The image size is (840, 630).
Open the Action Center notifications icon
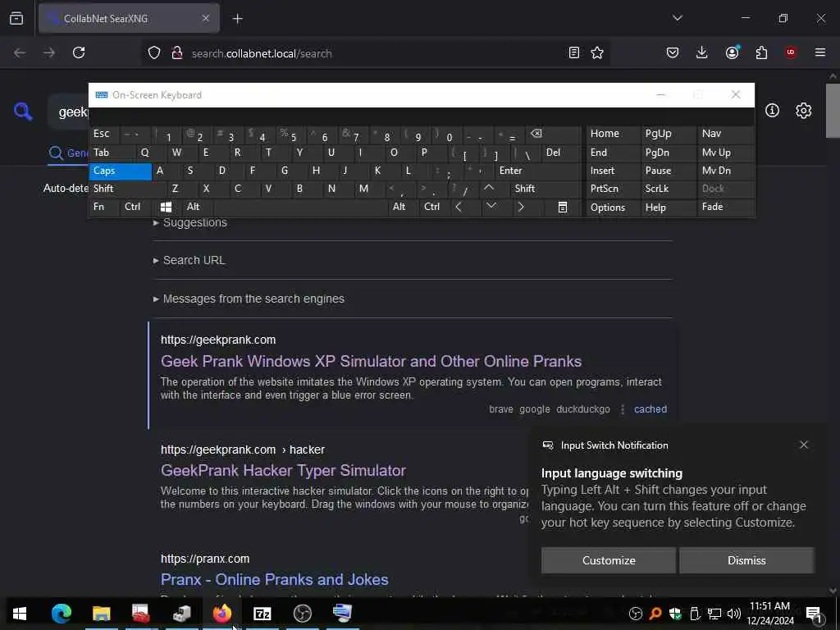[813, 614]
